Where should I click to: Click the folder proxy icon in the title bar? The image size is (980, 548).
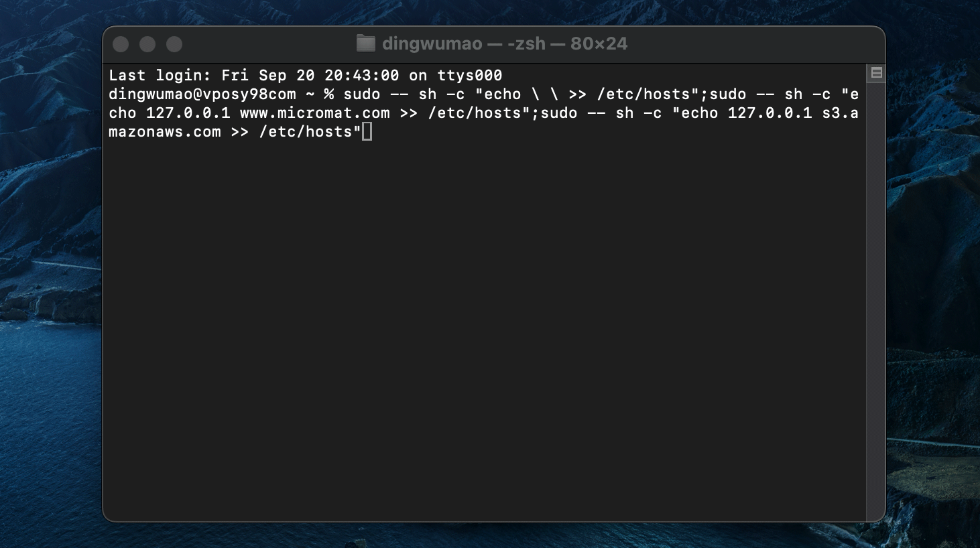[365, 44]
